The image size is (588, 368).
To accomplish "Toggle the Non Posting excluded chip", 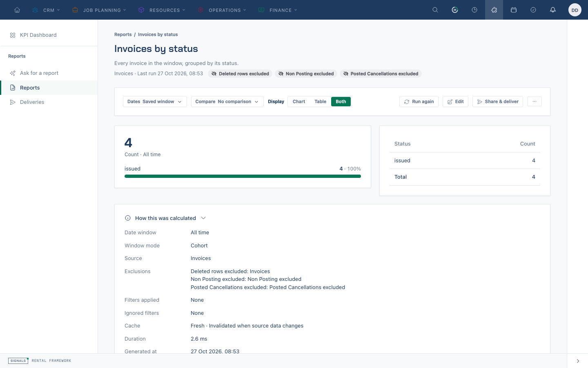I will click(306, 74).
